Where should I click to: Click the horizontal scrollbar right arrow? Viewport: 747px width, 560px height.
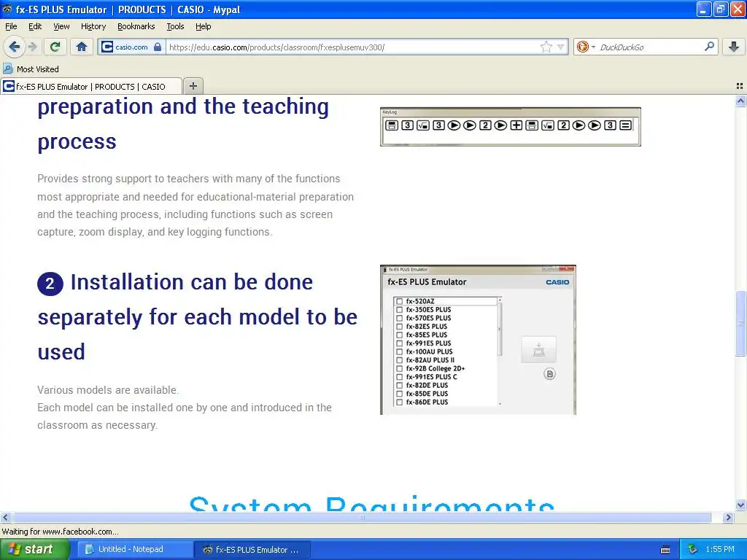coord(728,517)
